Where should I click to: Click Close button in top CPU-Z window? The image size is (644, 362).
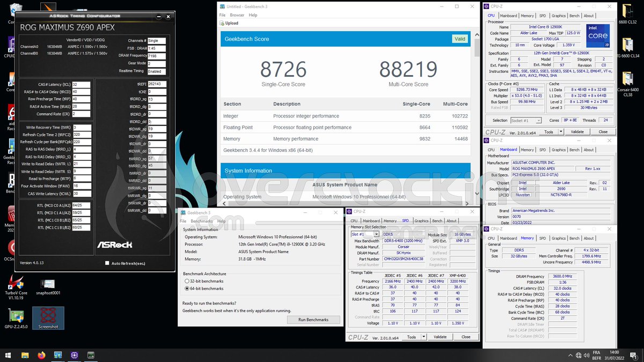(x=603, y=131)
